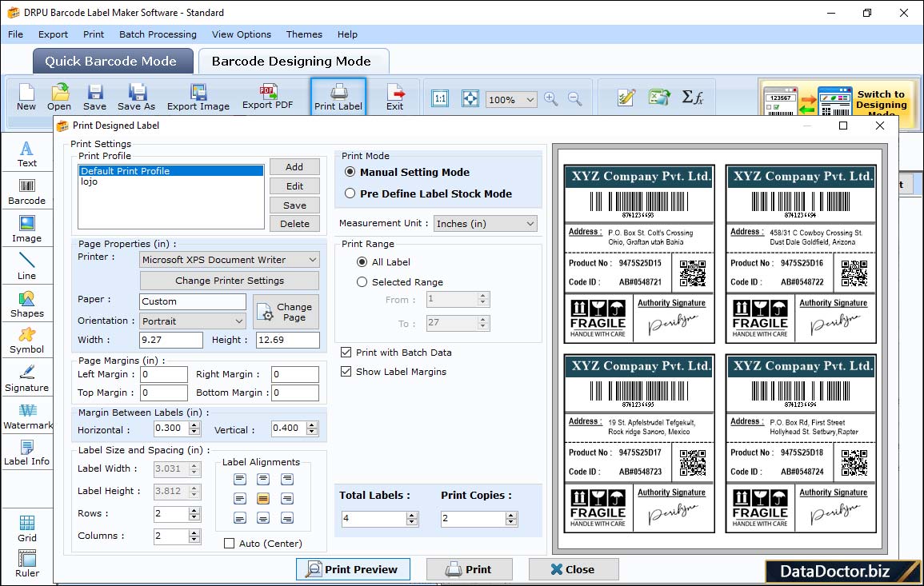Uncheck Print with Batch Data
This screenshot has width=924, height=586.
[346, 353]
